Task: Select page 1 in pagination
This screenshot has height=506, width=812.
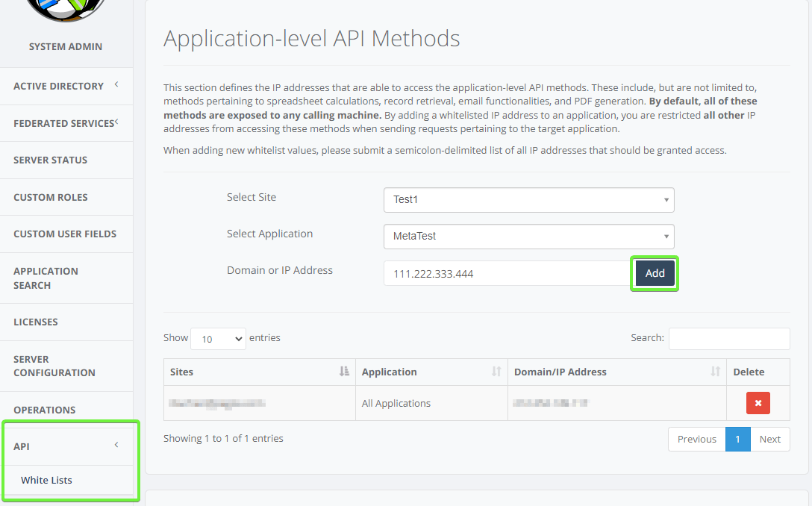Action: click(737, 439)
